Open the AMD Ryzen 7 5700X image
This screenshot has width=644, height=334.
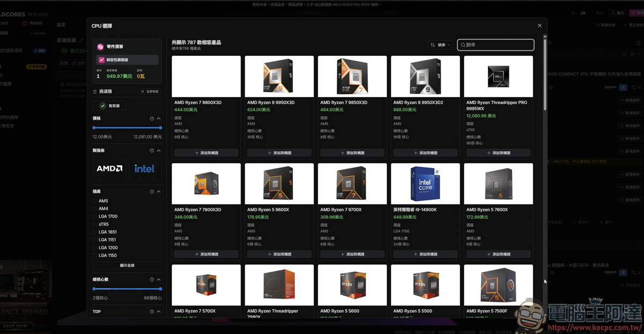tap(206, 285)
